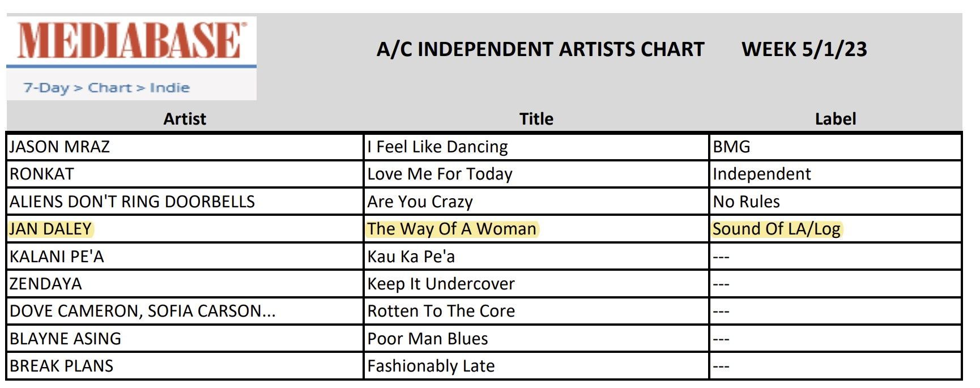This screenshot has width=980, height=388.
Task: Click the Indie breadcrumb link
Action: pyautogui.click(x=169, y=88)
